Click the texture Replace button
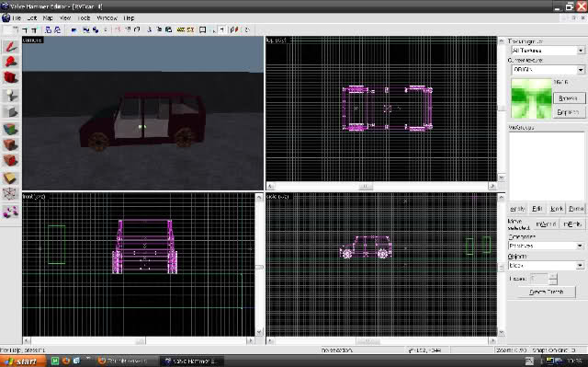Viewport: 588px width, 367px height. coord(569,112)
